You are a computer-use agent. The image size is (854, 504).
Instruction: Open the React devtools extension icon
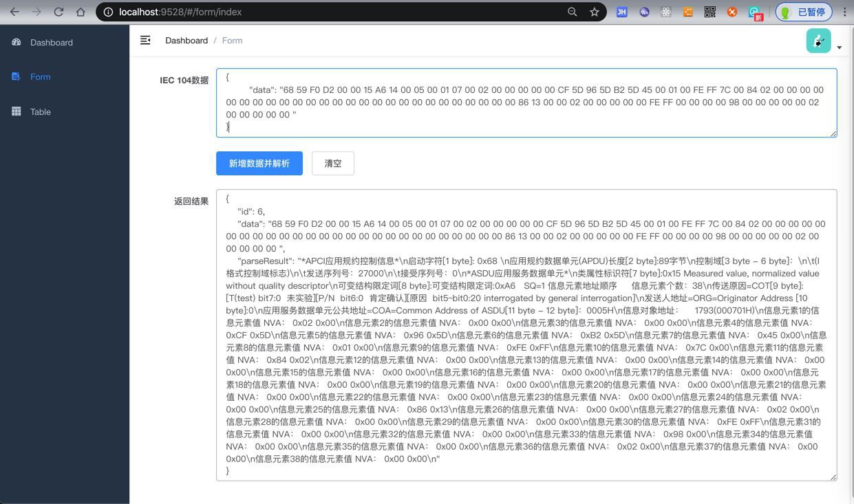[x=665, y=12]
